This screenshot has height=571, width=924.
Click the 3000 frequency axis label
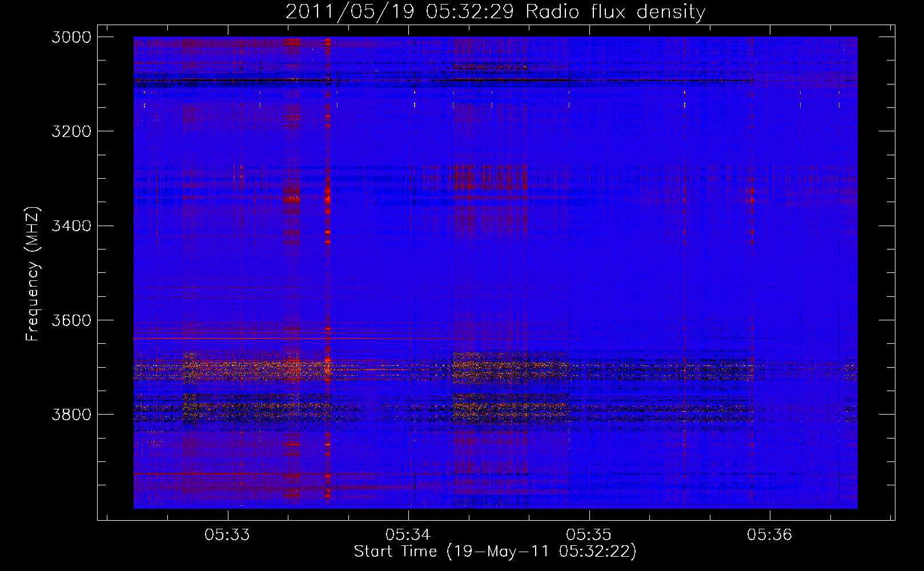[x=71, y=37]
